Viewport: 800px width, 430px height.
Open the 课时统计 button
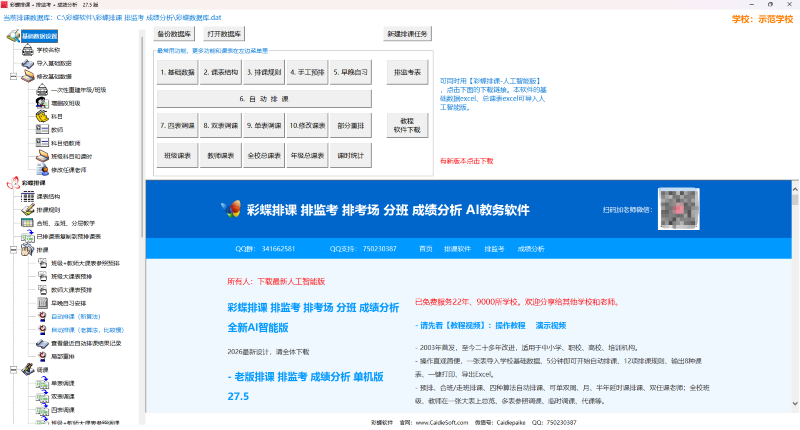(x=351, y=156)
